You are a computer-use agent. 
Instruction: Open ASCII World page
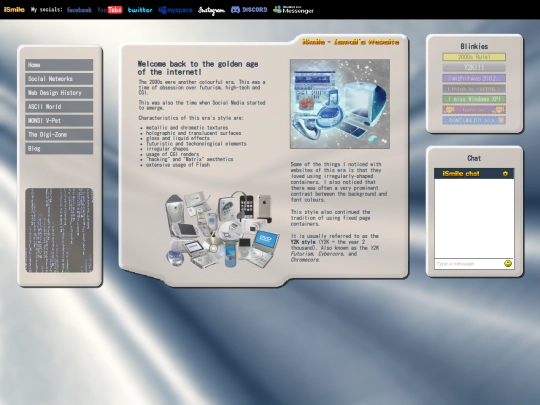pyautogui.click(x=59, y=107)
